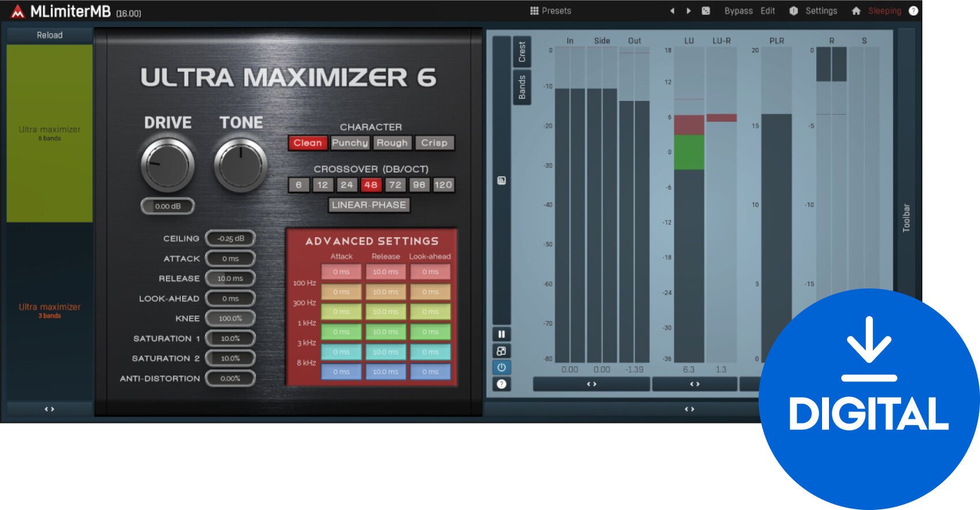The image size is (980, 510).
Task: Click the random preset dice icon
Action: [x=706, y=10]
